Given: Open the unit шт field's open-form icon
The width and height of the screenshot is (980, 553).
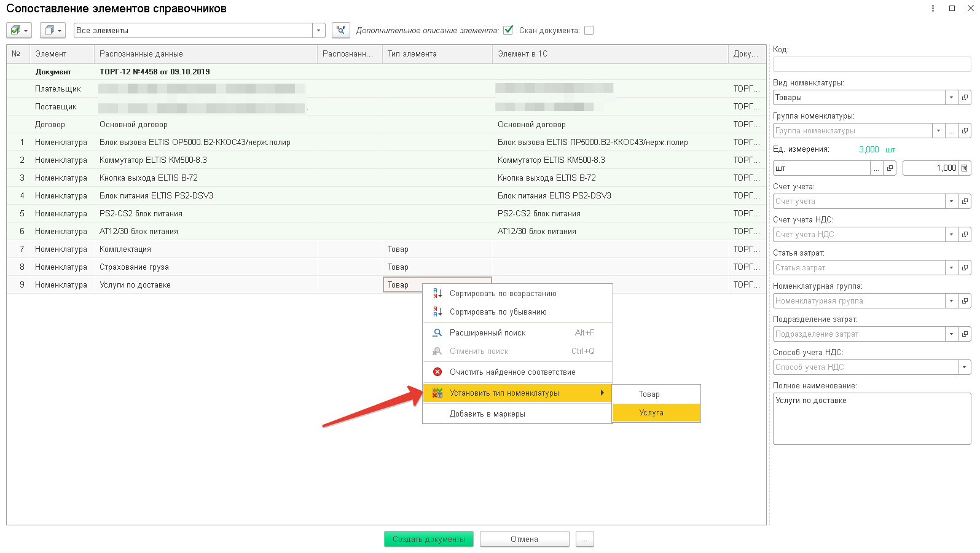Looking at the screenshot, I should (x=890, y=168).
